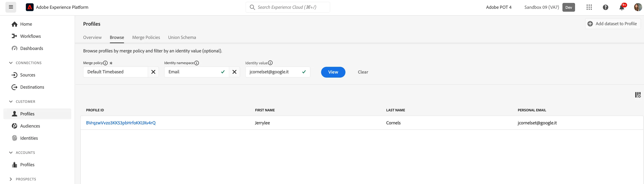
Task: Open the user profile avatar
Action: point(638,7)
